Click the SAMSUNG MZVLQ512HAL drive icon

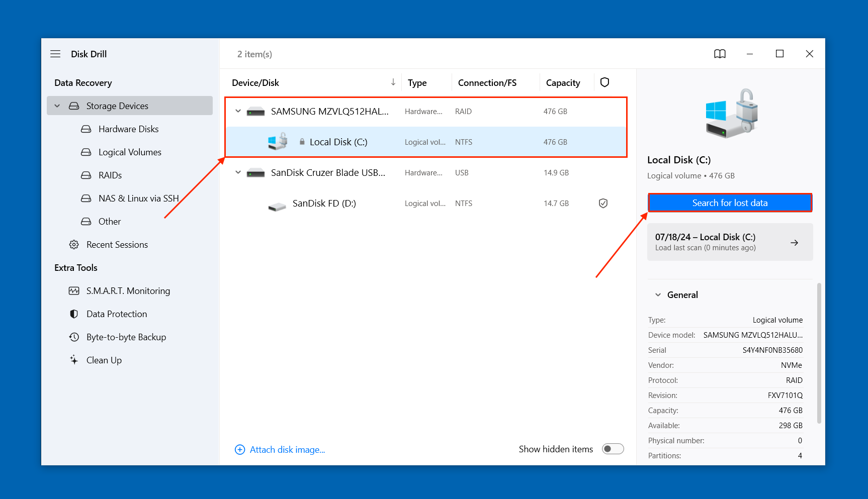(255, 112)
